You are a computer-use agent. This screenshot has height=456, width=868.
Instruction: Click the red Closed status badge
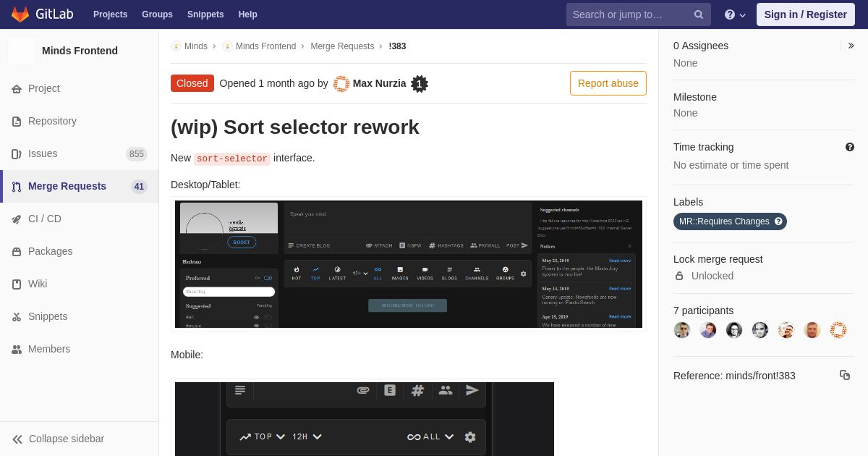click(192, 83)
